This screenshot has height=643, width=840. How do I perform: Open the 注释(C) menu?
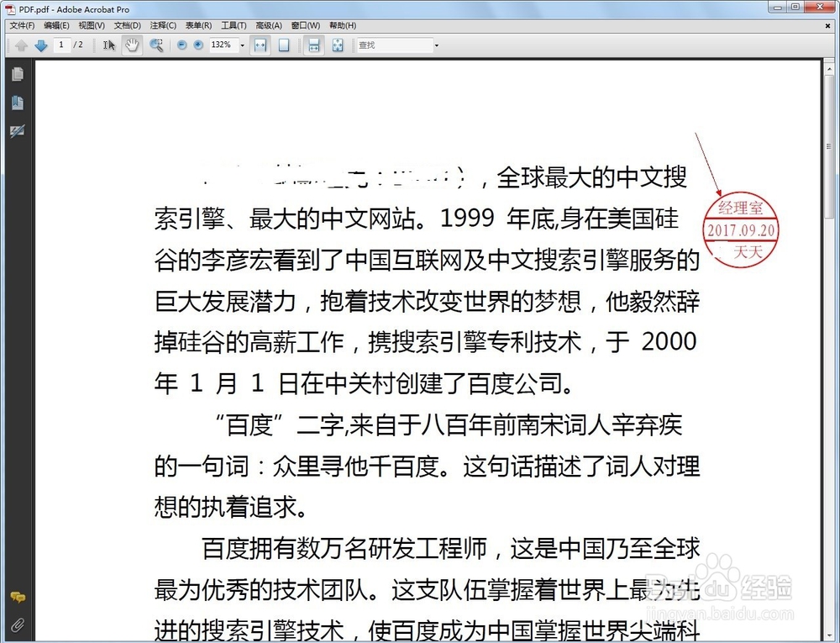tap(163, 25)
